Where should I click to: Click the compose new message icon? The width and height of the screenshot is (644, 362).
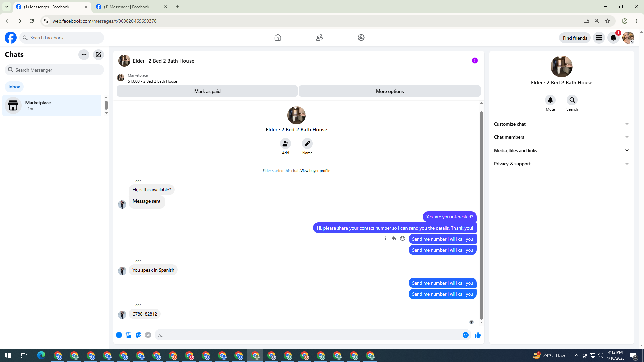[x=98, y=55]
